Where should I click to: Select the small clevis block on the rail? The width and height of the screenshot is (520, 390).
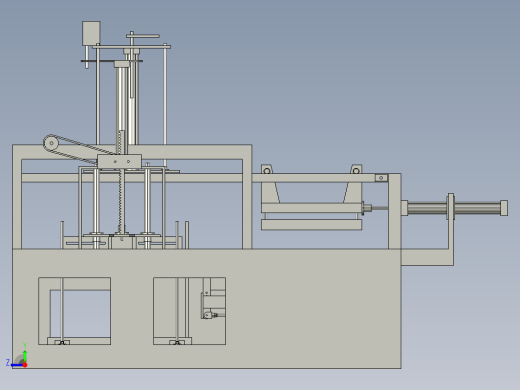pos(381,178)
